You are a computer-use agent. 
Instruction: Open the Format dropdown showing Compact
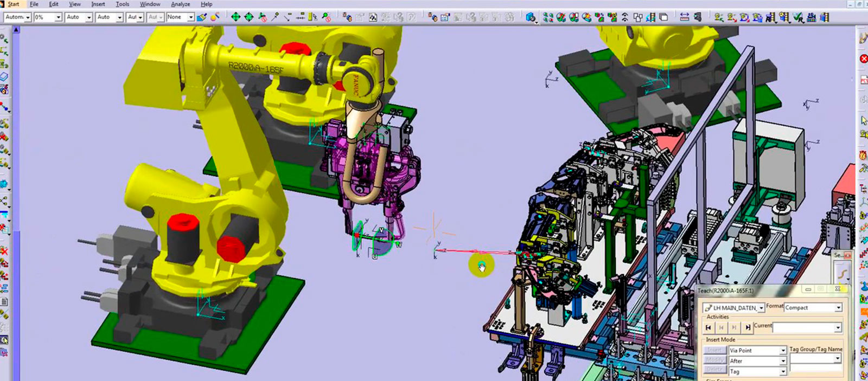(838, 308)
